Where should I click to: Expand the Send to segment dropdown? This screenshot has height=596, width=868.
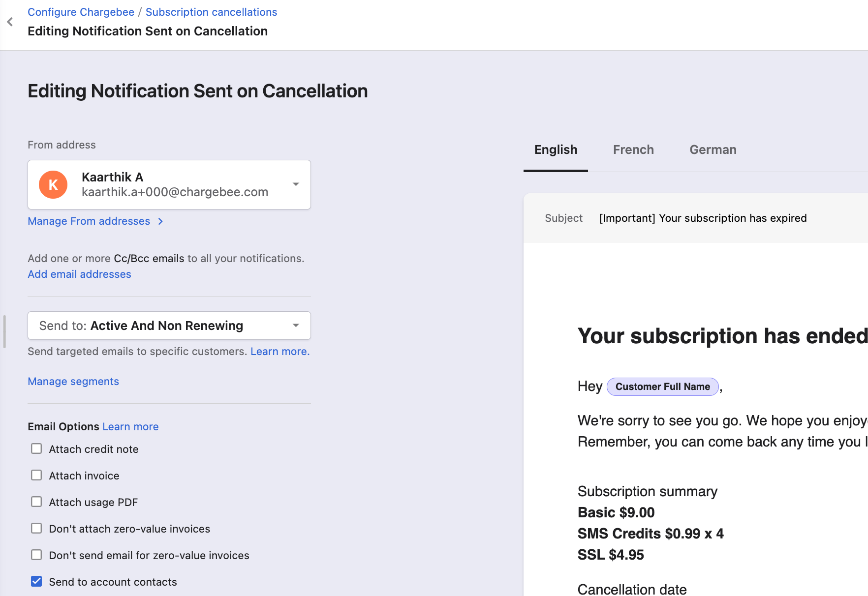(296, 326)
